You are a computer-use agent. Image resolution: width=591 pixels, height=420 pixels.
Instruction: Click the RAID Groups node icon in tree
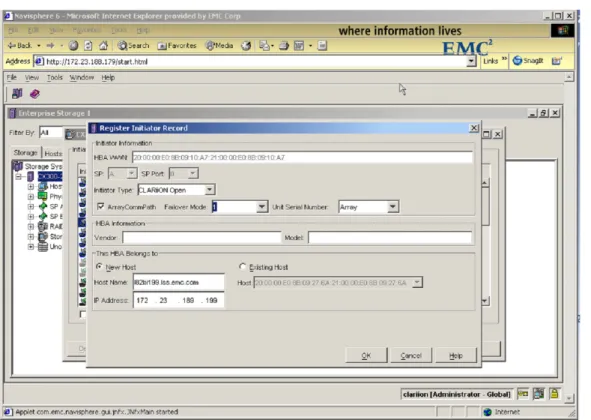(x=43, y=227)
